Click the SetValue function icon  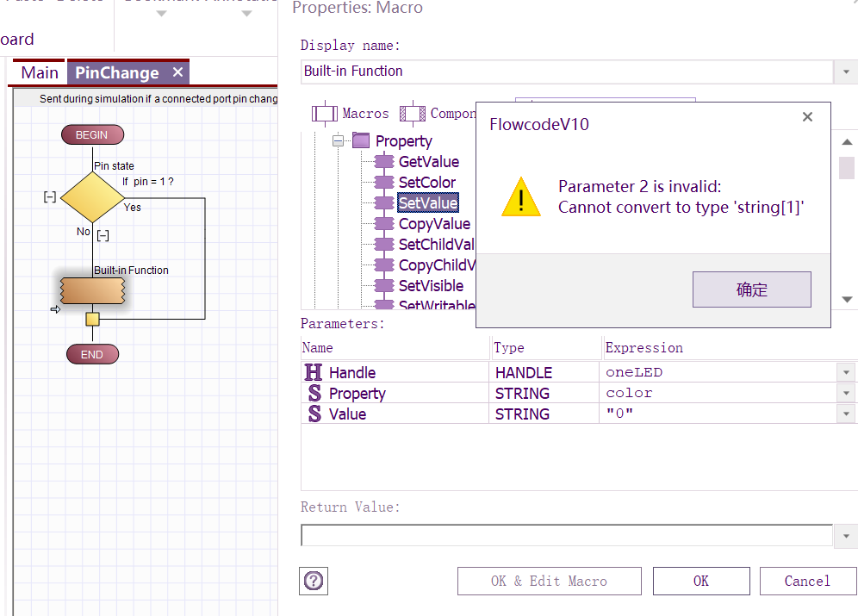384,203
